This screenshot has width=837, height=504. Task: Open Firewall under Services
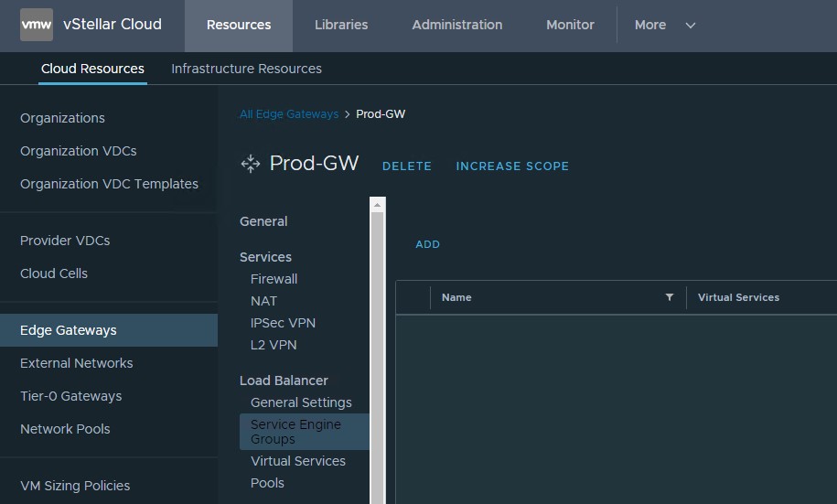click(x=274, y=279)
